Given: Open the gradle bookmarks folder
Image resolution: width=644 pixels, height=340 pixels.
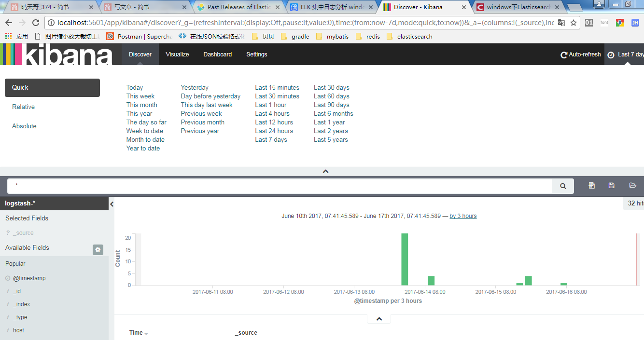Looking at the screenshot, I should pyautogui.click(x=295, y=36).
